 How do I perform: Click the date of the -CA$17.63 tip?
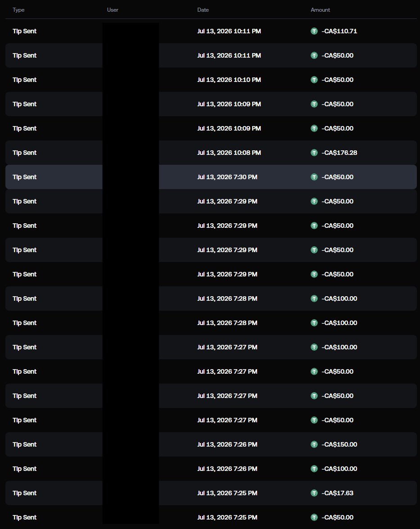coord(227,493)
